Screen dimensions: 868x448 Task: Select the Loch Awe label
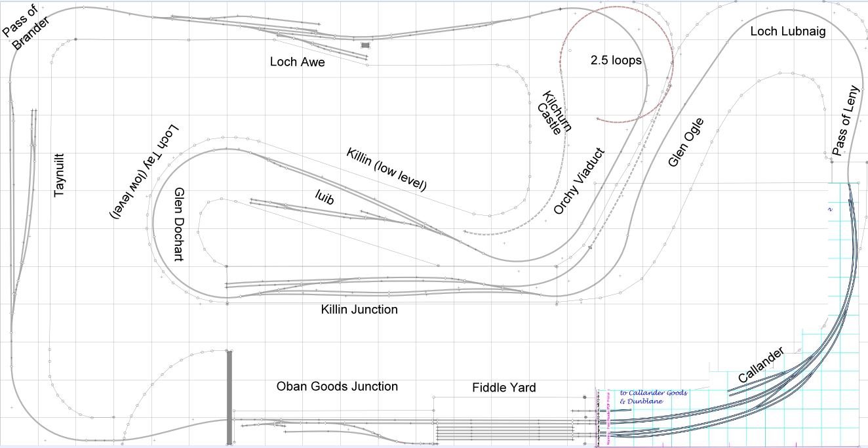(x=297, y=62)
